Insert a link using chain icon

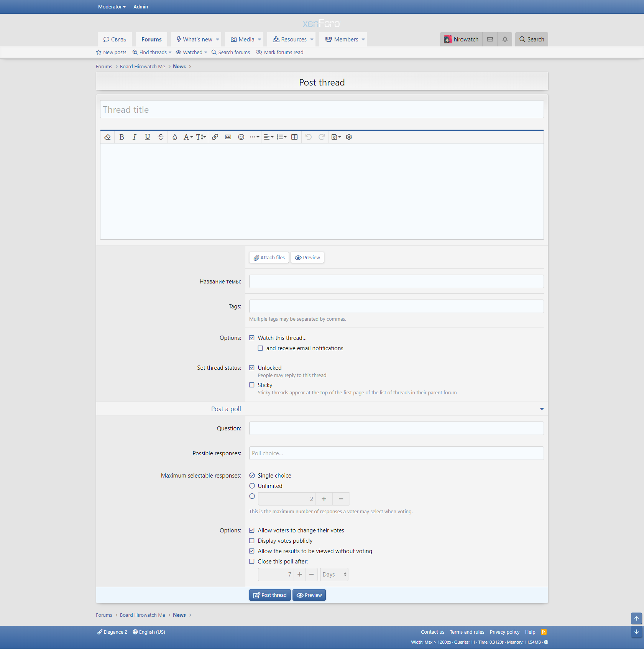pyautogui.click(x=215, y=137)
